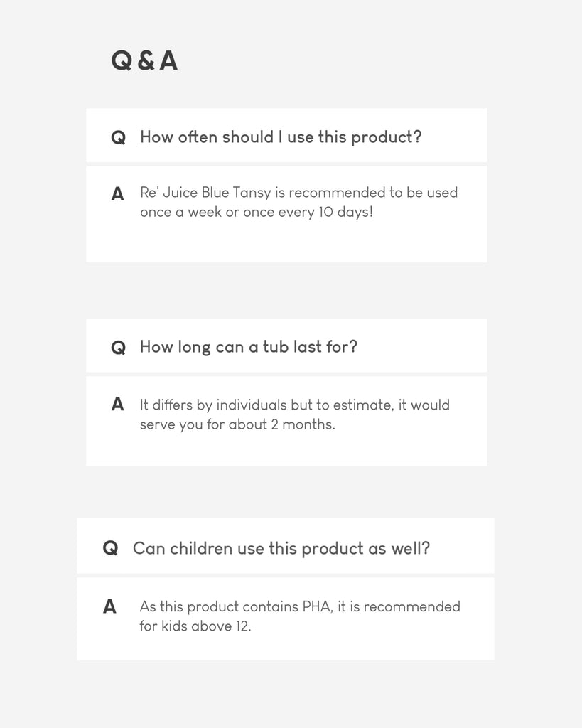582x728 pixels.
Task: Click the Q icon beside 'How often' question
Action: 118,137
